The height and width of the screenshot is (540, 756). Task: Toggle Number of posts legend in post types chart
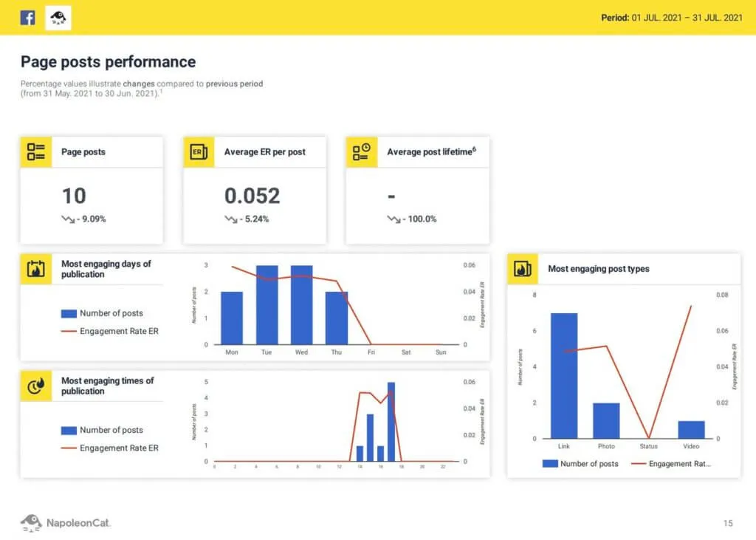(580, 464)
